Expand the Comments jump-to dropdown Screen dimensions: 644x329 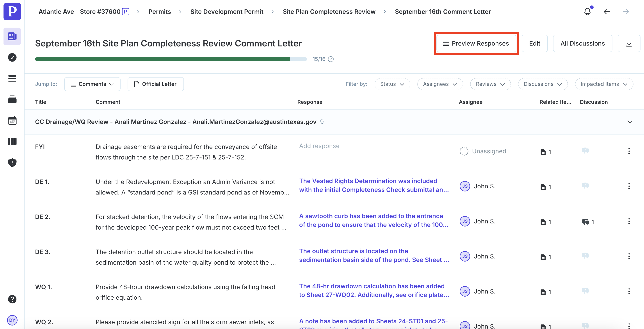coord(92,84)
